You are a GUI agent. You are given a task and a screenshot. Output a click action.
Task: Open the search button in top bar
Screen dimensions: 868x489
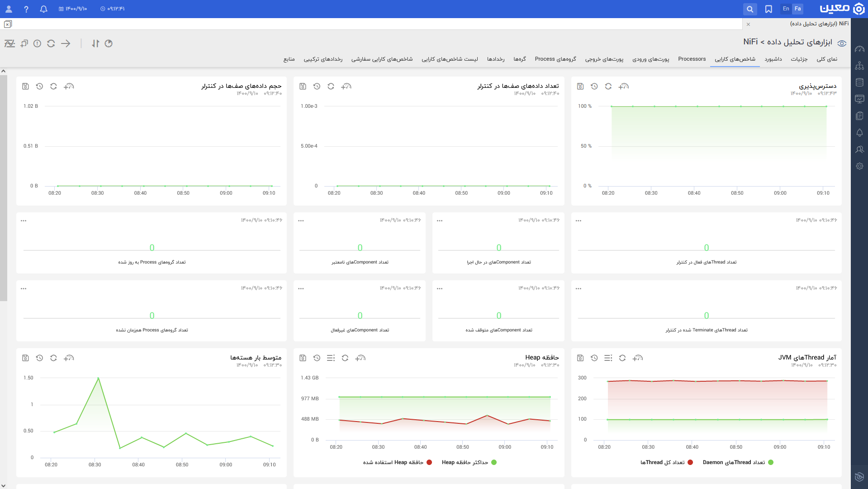[x=750, y=9]
